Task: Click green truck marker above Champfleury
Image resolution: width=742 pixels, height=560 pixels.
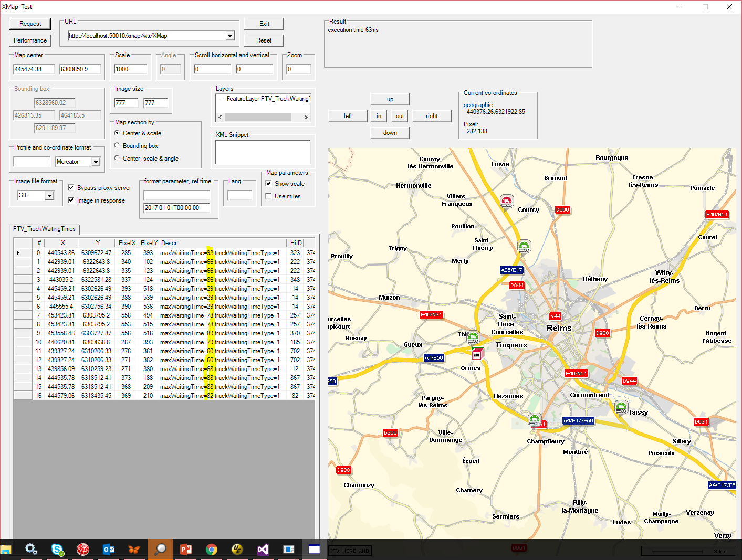Action: click(x=535, y=420)
